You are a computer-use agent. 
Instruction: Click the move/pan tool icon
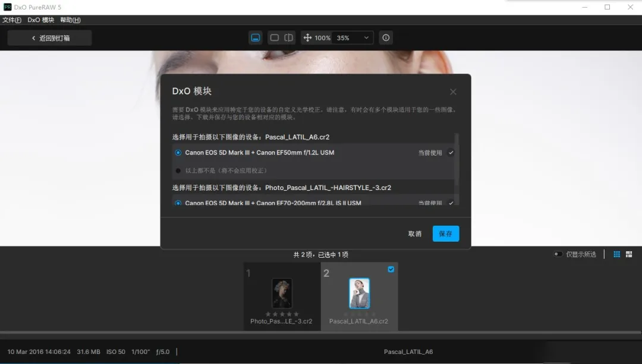307,37
